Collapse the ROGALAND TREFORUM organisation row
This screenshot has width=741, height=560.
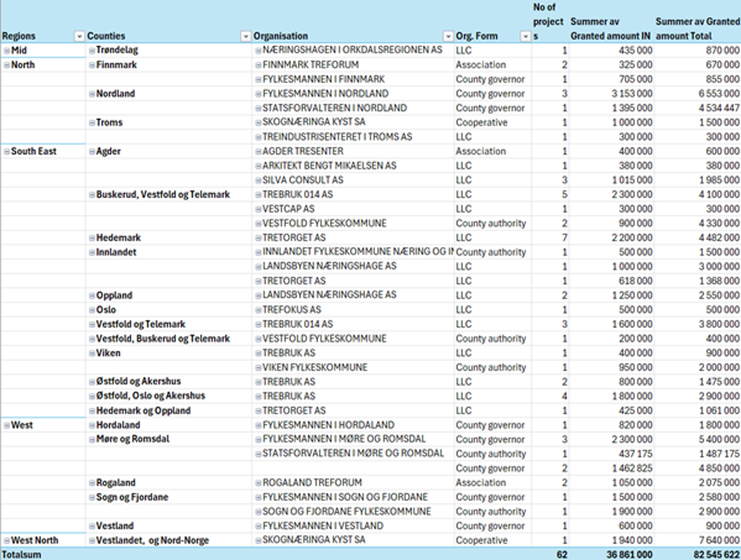click(x=258, y=483)
